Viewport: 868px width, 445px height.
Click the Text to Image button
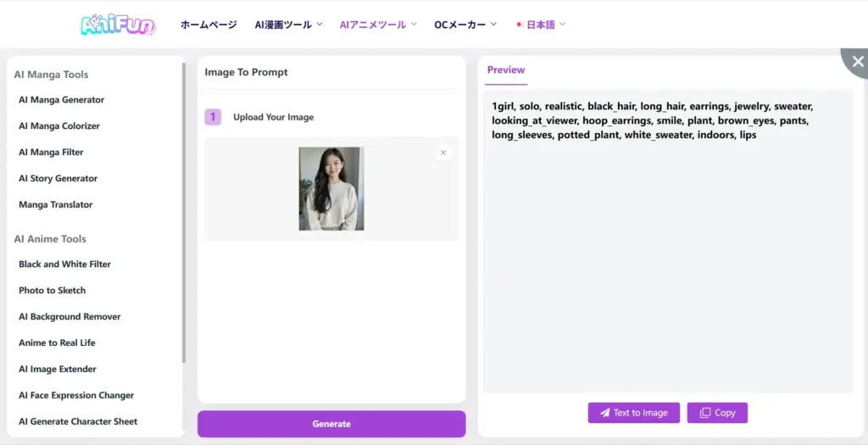634,413
